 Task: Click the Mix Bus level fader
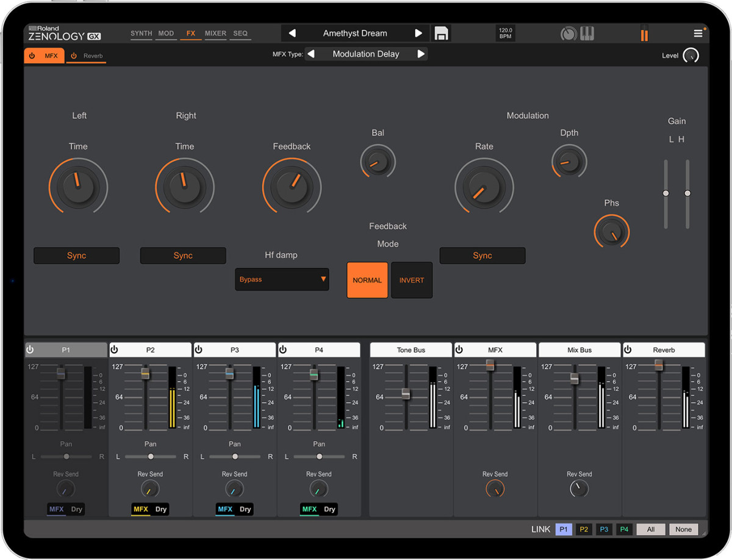pos(575,378)
